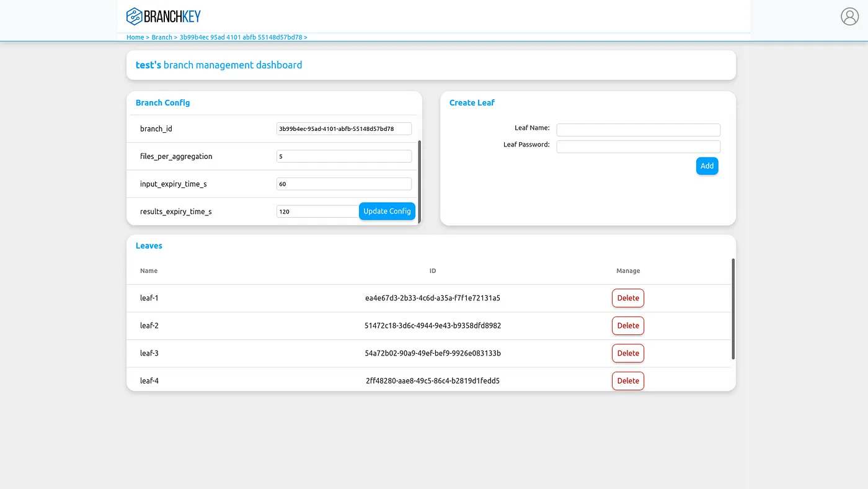
Task: Delete leaf-3 from the Leaves table
Action: coord(627,353)
